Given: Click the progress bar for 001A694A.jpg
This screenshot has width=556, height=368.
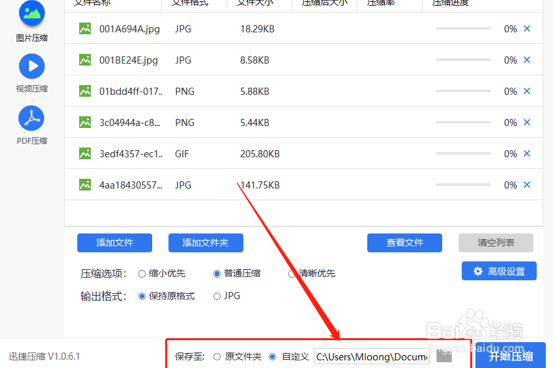Looking at the screenshot, I should (x=463, y=28).
